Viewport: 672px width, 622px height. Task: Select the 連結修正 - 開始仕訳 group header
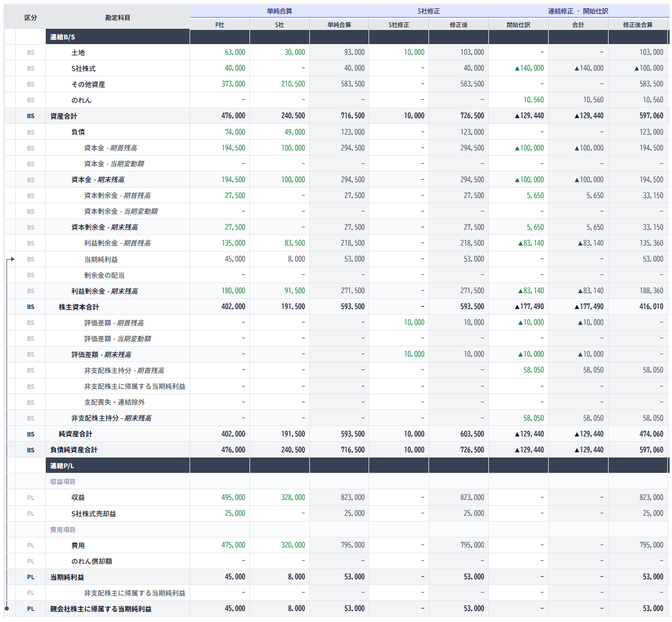pyautogui.click(x=578, y=11)
